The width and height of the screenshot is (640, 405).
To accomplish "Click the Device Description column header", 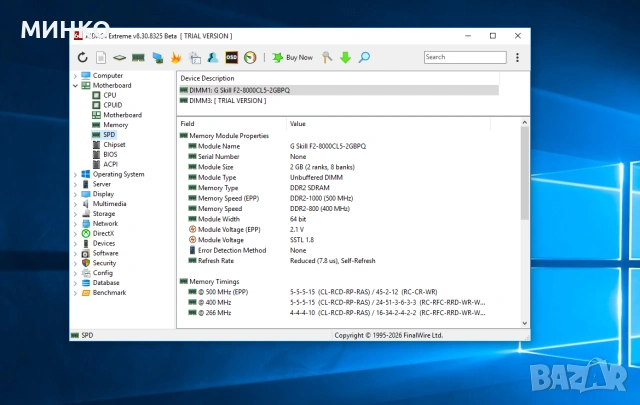I will [x=338, y=78].
